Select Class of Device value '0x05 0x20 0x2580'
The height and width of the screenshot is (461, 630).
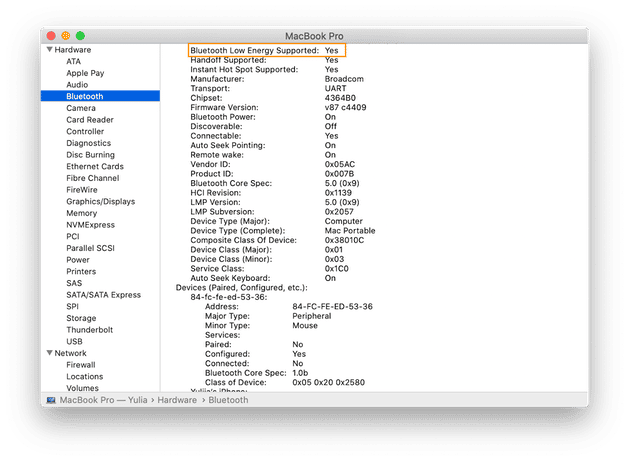328,382
